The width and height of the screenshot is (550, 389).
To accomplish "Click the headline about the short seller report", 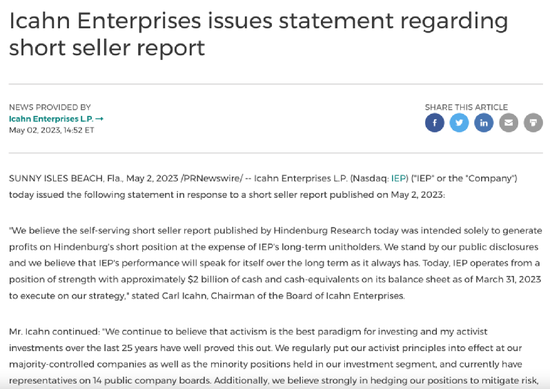I will [x=258, y=34].
